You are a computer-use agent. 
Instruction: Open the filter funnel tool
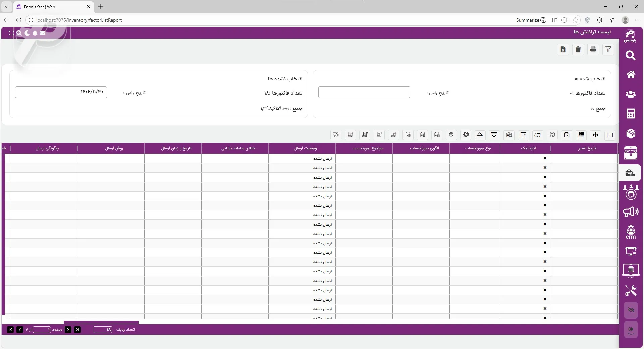(x=608, y=50)
